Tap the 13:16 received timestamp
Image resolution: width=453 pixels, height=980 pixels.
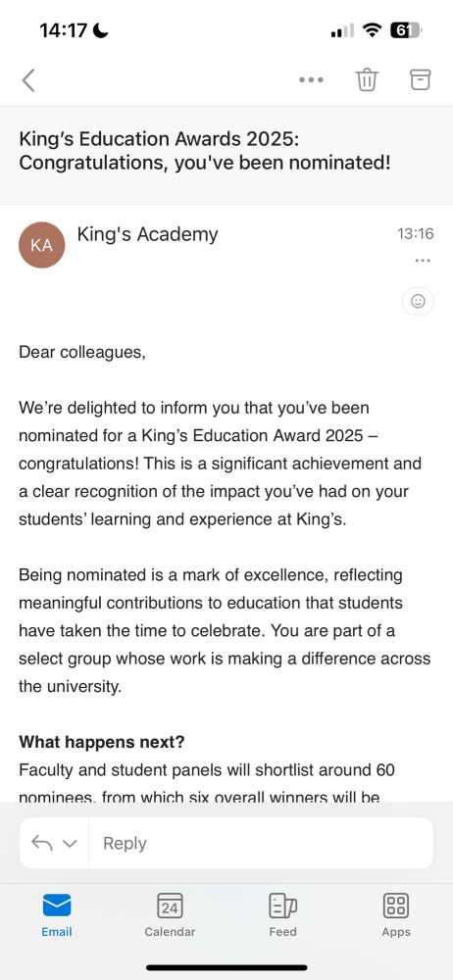(x=416, y=234)
